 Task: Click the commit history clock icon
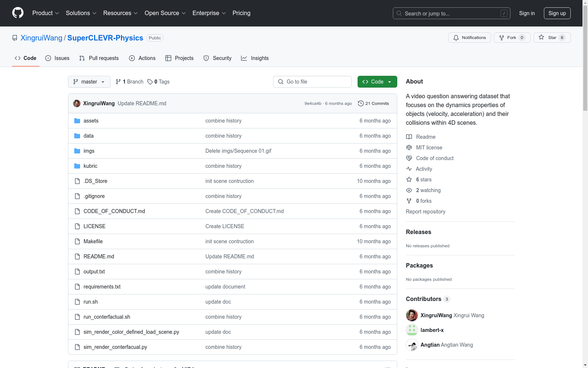click(x=361, y=103)
